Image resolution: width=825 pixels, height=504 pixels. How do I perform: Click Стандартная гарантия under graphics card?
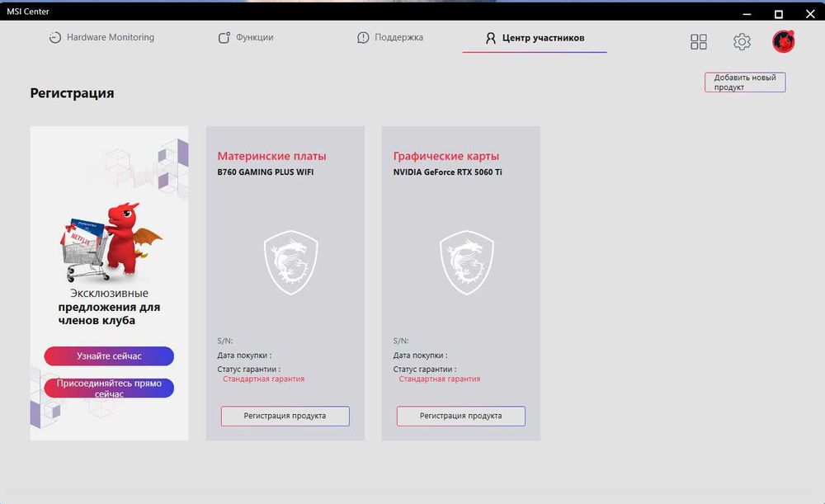click(x=440, y=379)
